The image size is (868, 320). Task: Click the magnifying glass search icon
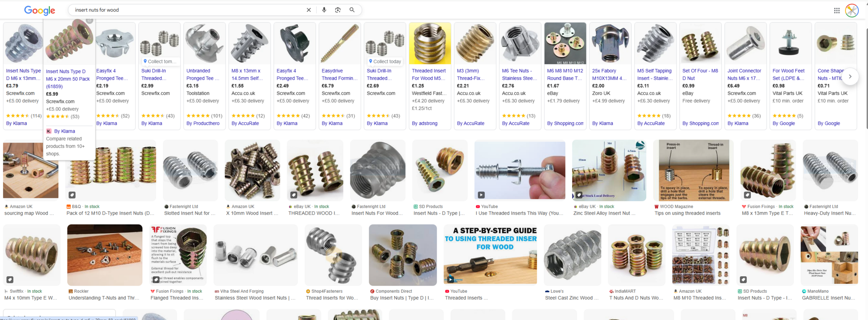click(x=352, y=10)
